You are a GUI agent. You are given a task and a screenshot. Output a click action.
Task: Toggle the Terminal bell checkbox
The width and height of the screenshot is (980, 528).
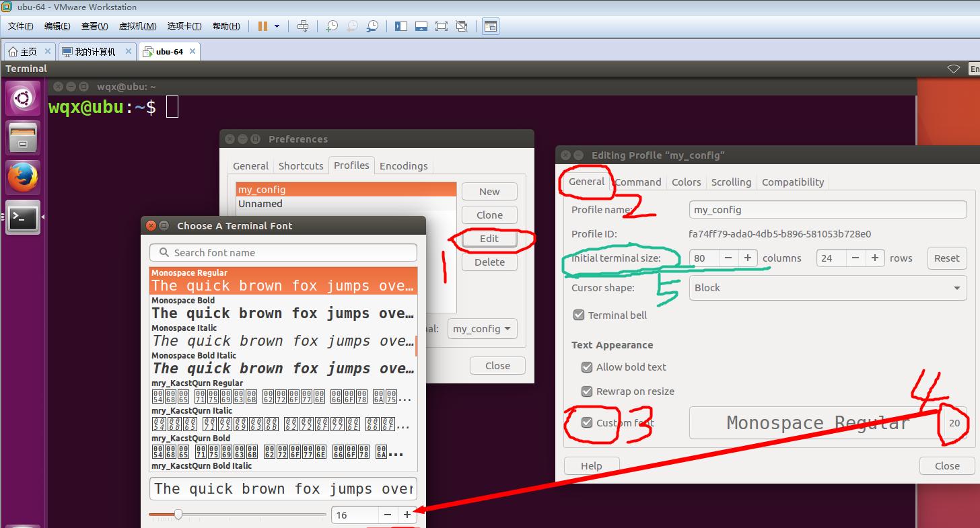(x=578, y=315)
